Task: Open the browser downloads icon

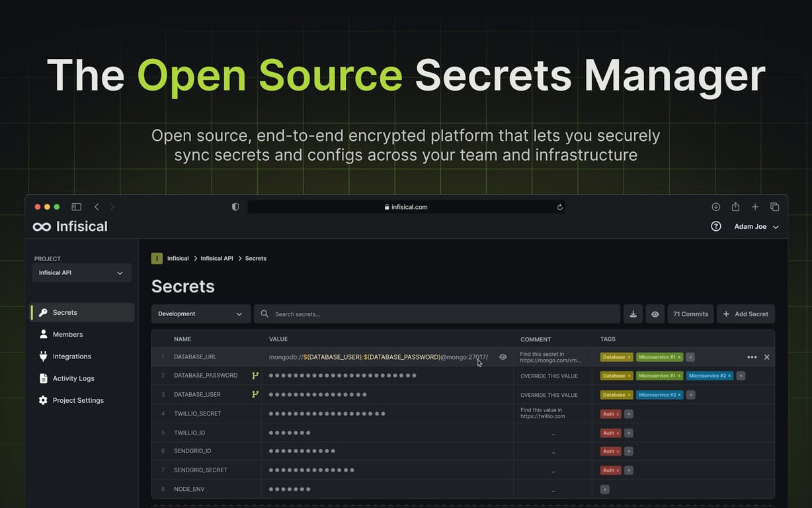Action: 715,207
